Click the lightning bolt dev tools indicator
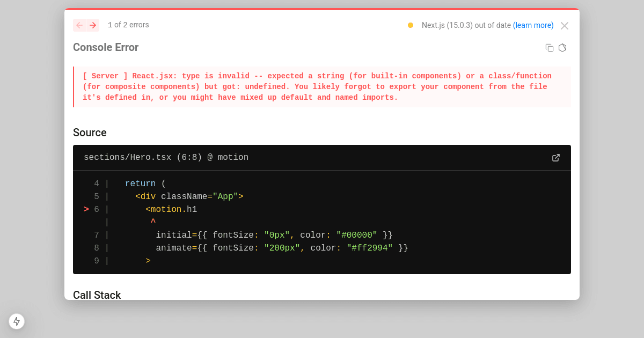This screenshot has width=644, height=338. pos(17,321)
